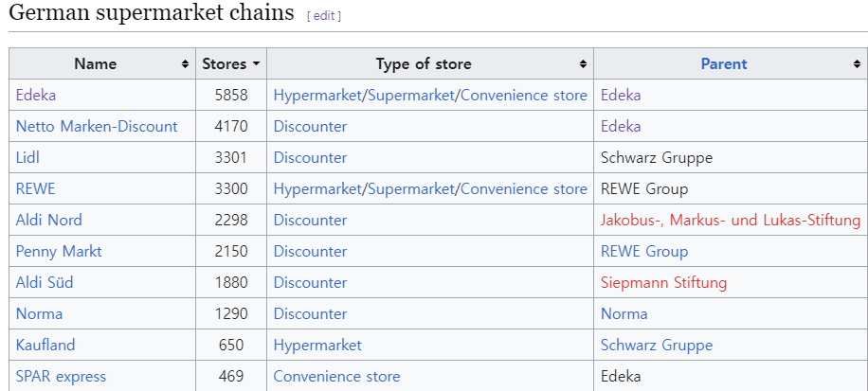The width and height of the screenshot is (868, 391).
Task: Click REWE Group link in Penny Markt row
Action: [644, 251]
